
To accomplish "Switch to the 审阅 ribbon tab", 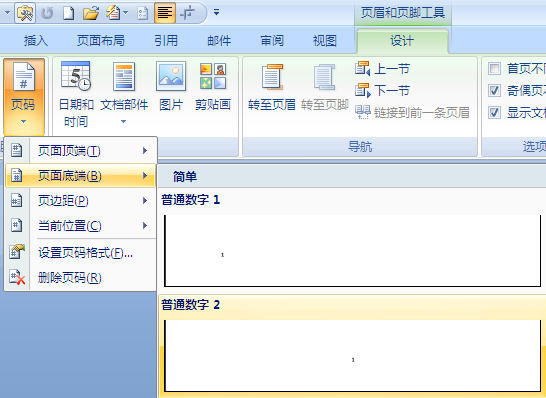I will click(x=272, y=41).
